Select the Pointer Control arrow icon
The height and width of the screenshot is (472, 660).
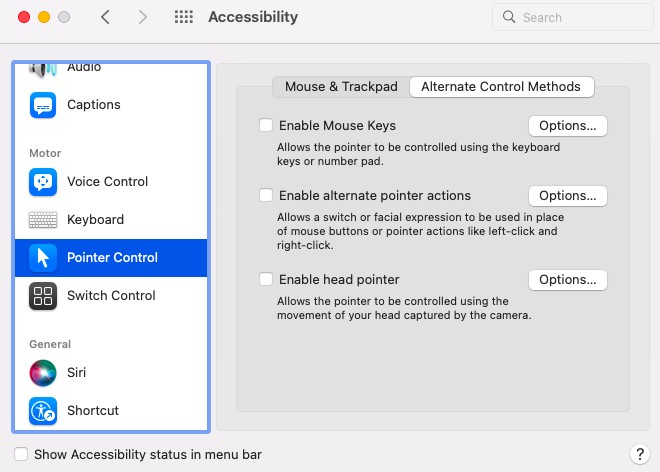coord(43,258)
